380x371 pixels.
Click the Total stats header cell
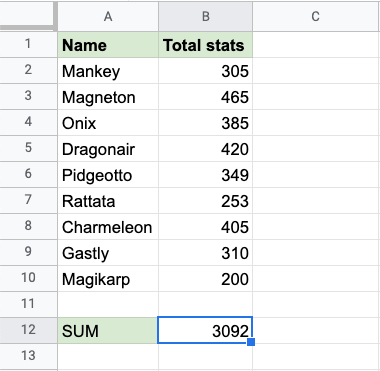click(x=206, y=45)
